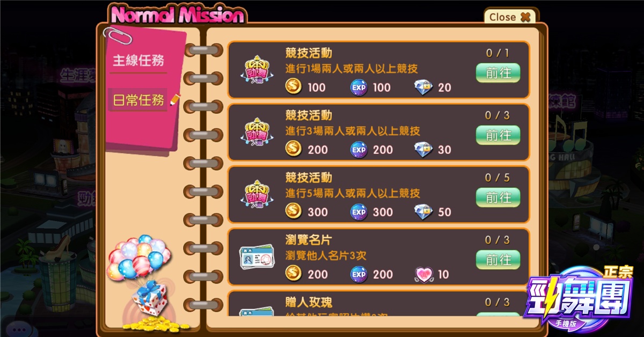The height and width of the screenshot is (337, 644).
Task: Click the crown icon of the 5-match mission
Action: click(x=255, y=195)
